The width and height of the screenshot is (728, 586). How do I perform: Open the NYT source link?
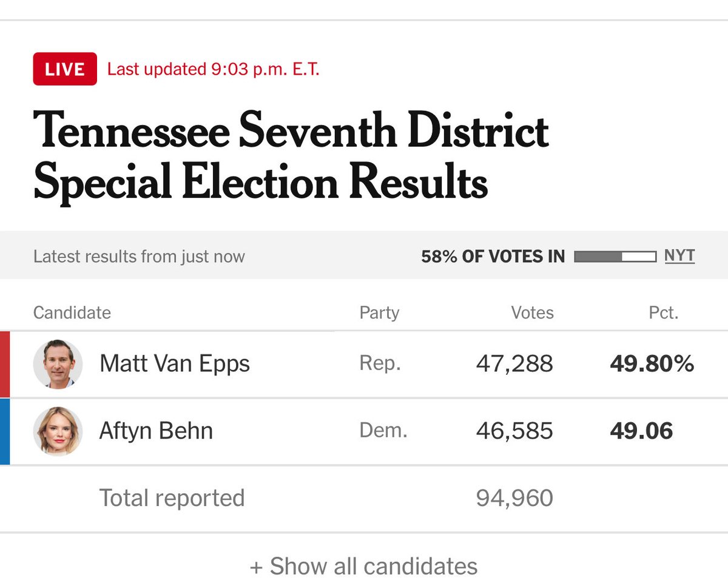(x=679, y=256)
